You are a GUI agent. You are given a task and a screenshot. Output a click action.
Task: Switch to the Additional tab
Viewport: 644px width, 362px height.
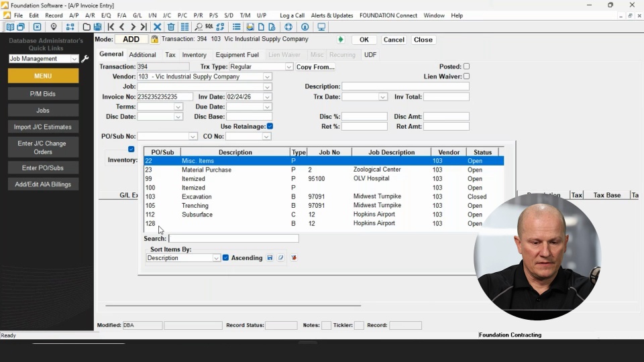142,54
